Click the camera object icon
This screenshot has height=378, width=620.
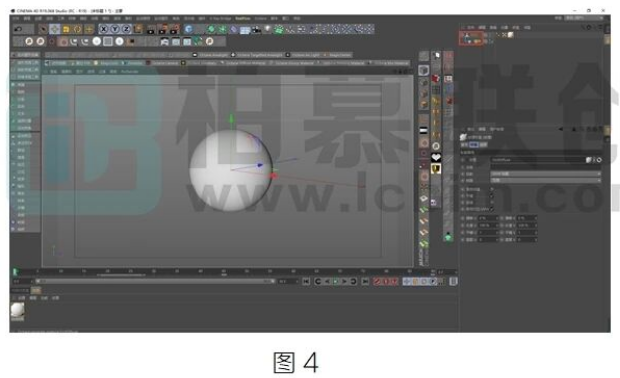257,29
